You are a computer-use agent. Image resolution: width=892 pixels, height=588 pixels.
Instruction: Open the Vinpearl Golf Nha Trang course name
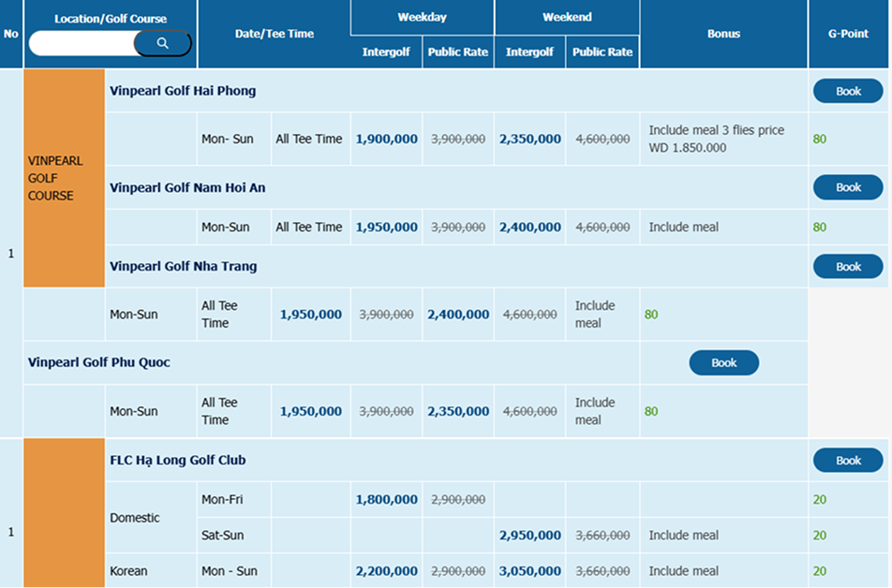[184, 266]
